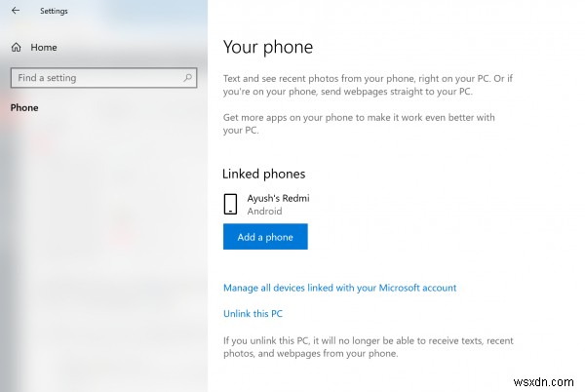Click the Your phone page heading
This screenshot has height=392, width=585.
coord(268,48)
